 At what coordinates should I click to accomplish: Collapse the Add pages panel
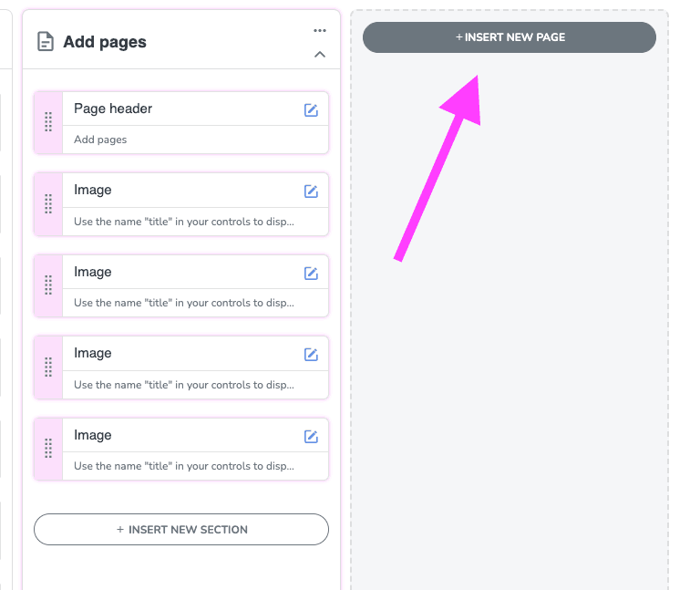pos(319,55)
